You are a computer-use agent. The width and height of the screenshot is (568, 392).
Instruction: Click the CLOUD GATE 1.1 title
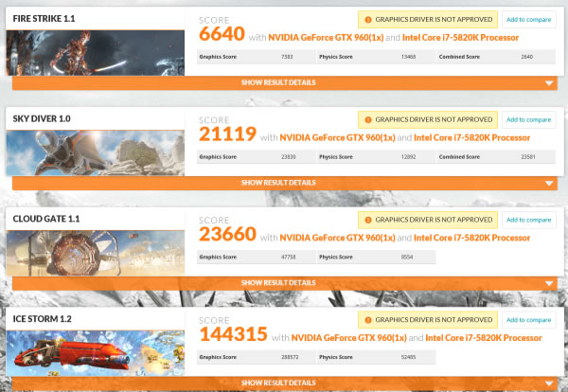click(x=46, y=219)
